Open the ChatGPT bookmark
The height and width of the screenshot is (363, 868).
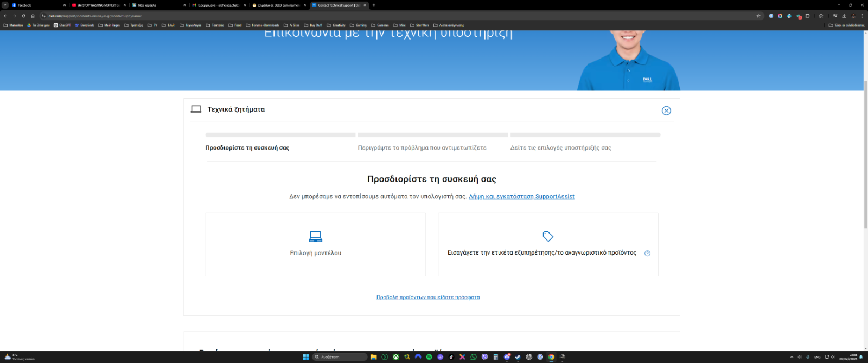[x=62, y=25]
